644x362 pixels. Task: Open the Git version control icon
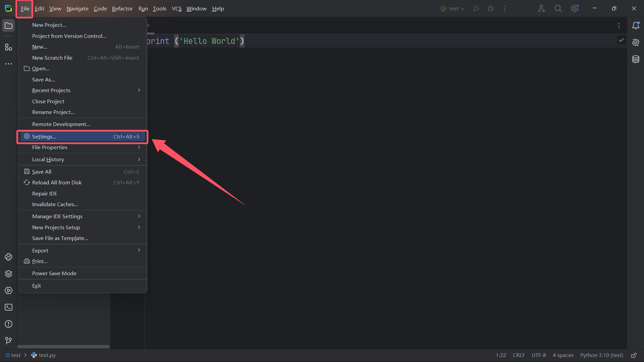(9, 341)
